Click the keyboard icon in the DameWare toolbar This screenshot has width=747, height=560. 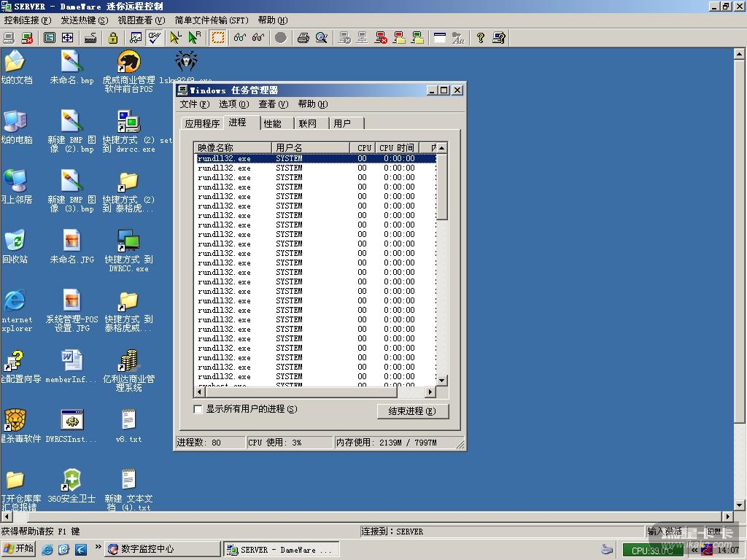[90, 38]
